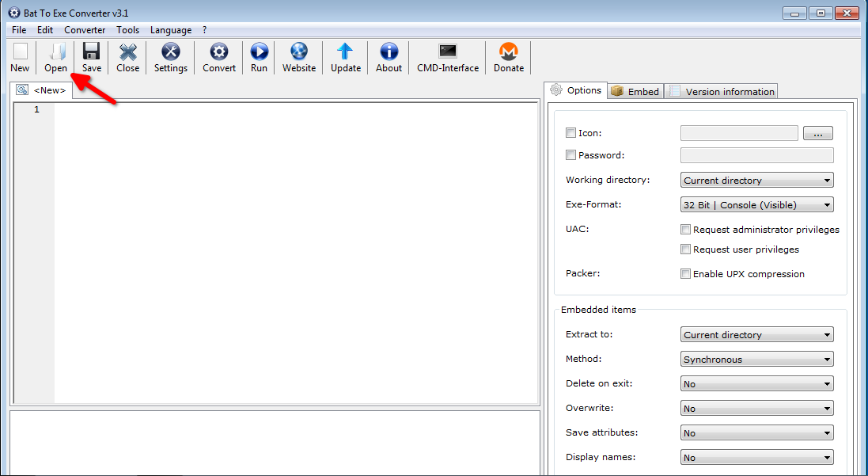
Task: Save the script with the floppy icon
Action: [91, 58]
